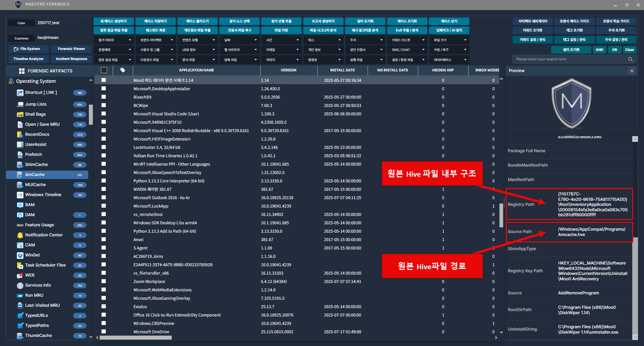Screen dimensions: 644x346
Task: Click the Jump Lists icon in sidebar
Action: point(20,104)
